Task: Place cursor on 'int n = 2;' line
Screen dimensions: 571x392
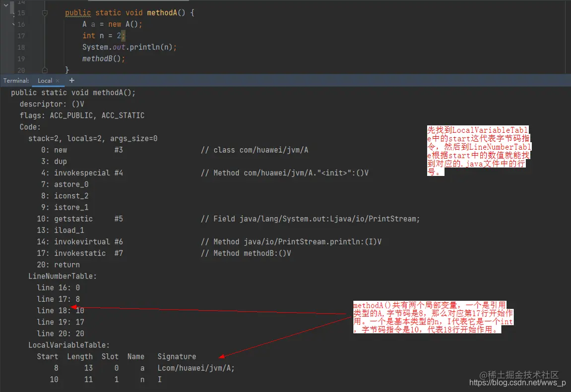Action: [103, 36]
